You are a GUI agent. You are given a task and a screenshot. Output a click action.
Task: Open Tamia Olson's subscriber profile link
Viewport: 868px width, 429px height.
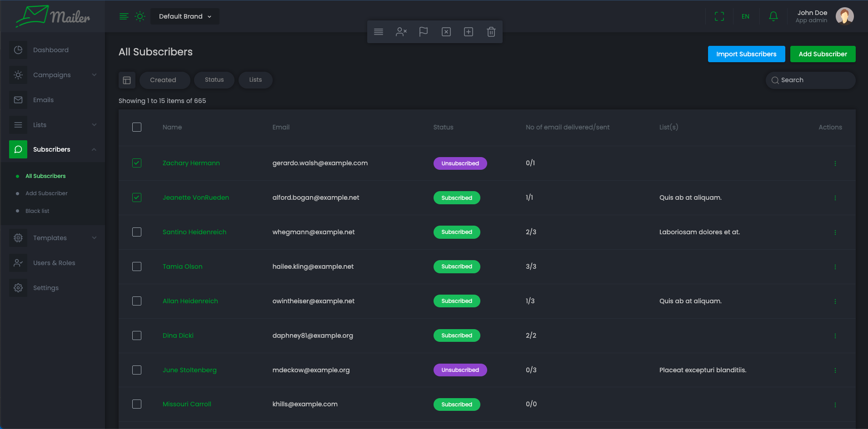point(182,266)
